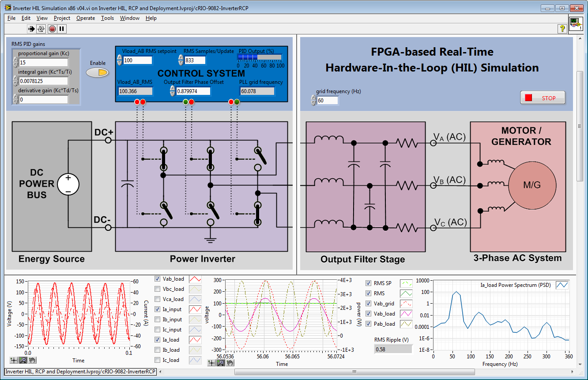Click the Abort Execution red button
Image resolution: width=588 pixels, height=380 pixels.
(53, 29)
